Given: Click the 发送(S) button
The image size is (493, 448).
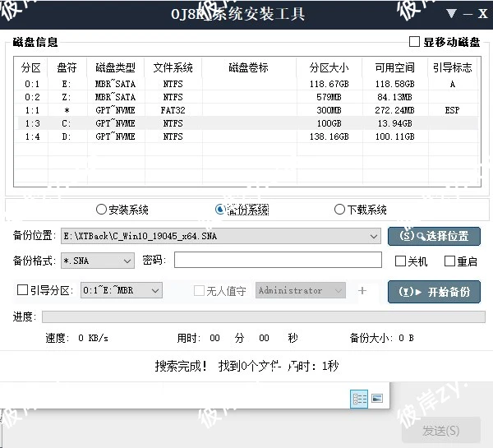Looking at the screenshot, I should point(440,431).
